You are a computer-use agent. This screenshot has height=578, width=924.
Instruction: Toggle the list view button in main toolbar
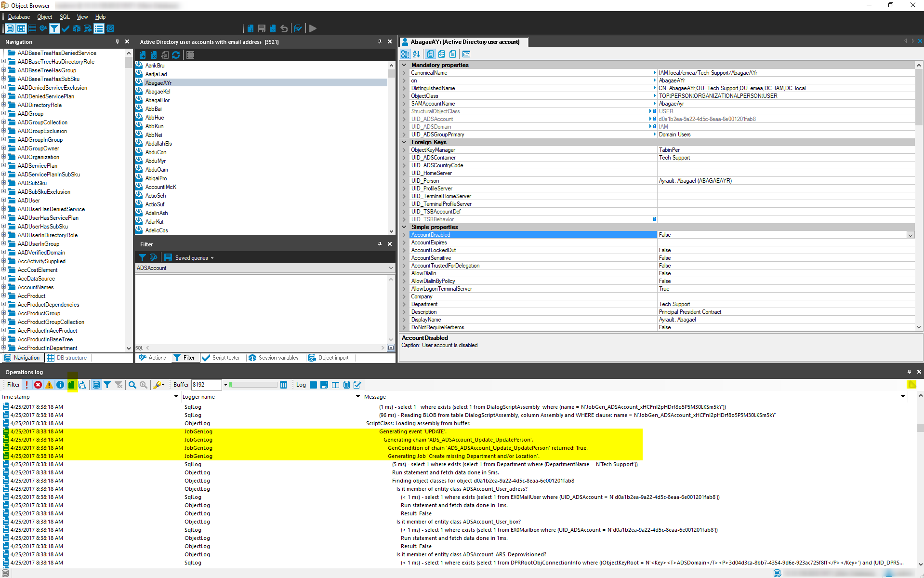point(99,28)
